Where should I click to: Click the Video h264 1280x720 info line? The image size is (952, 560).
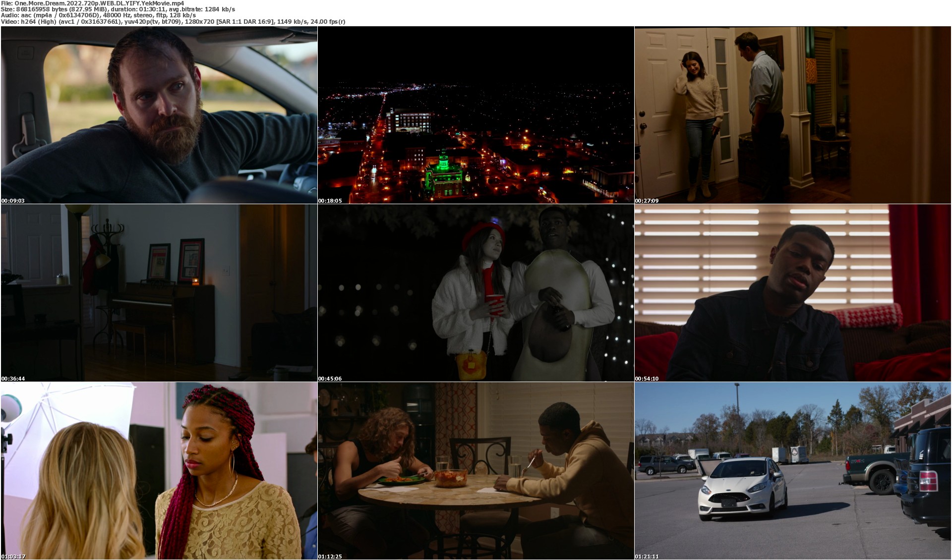[x=173, y=22]
